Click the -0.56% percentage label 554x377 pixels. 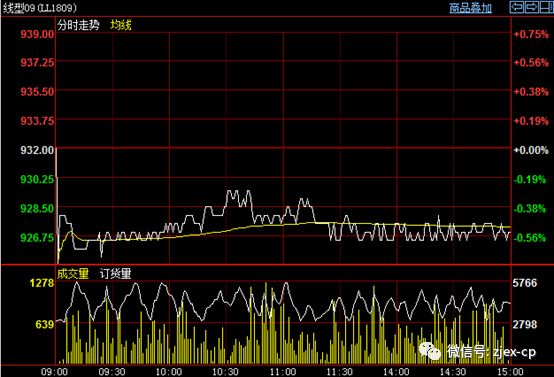(531, 238)
